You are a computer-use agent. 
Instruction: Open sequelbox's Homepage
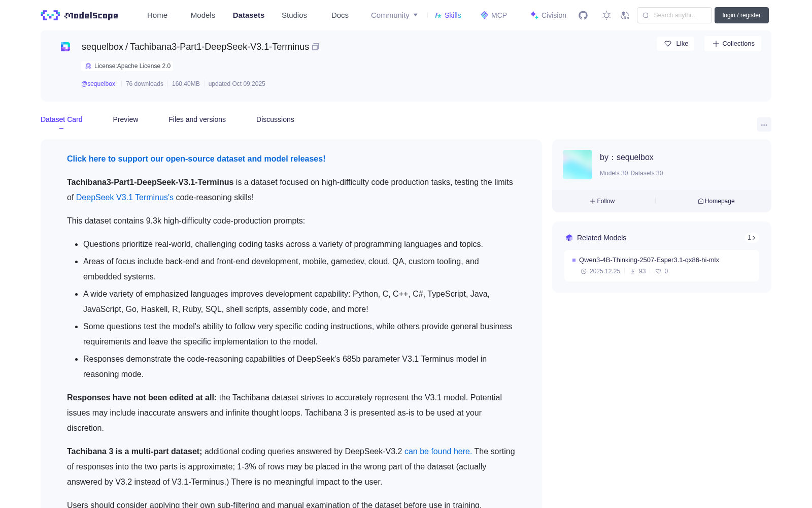[716, 201]
